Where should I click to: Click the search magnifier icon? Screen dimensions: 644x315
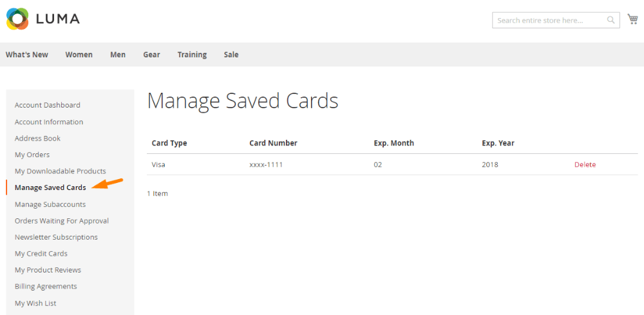pyautogui.click(x=611, y=21)
